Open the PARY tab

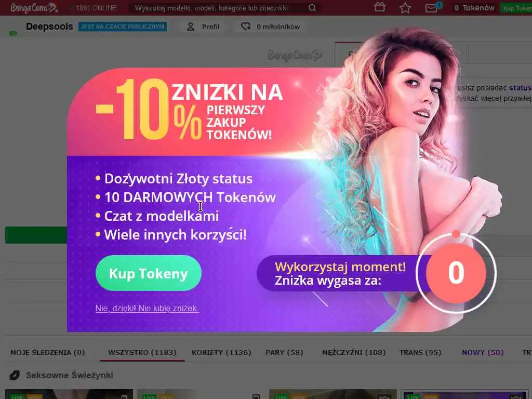[x=284, y=353]
